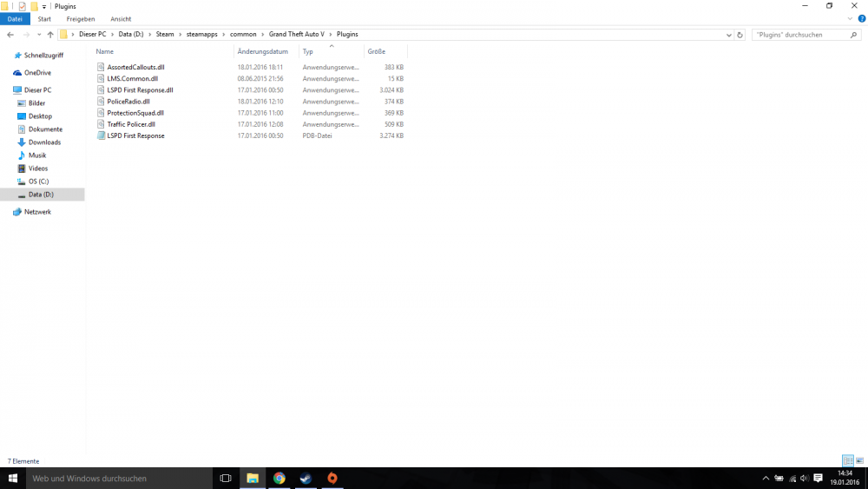The image size is (868, 489).
Task: Open volume control in tray
Action: click(805, 479)
